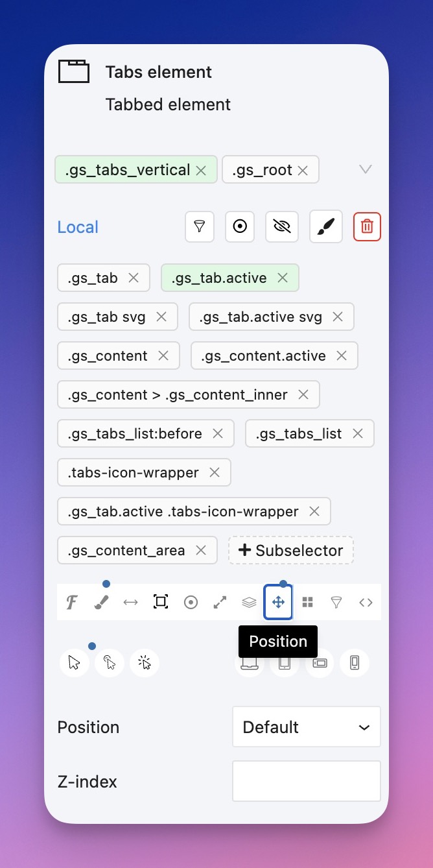Open the Typography tab with F icon
This screenshot has height=868, width=433.
73,603
